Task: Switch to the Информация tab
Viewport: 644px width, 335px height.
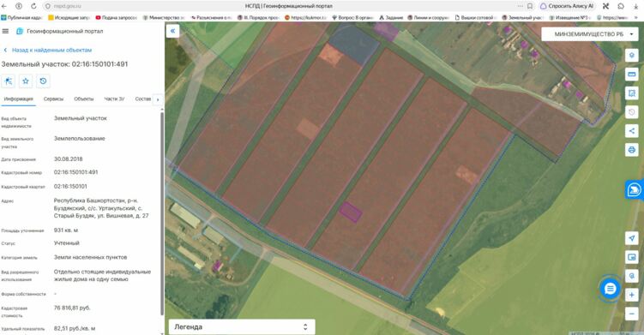Action: tap(18, 99)
